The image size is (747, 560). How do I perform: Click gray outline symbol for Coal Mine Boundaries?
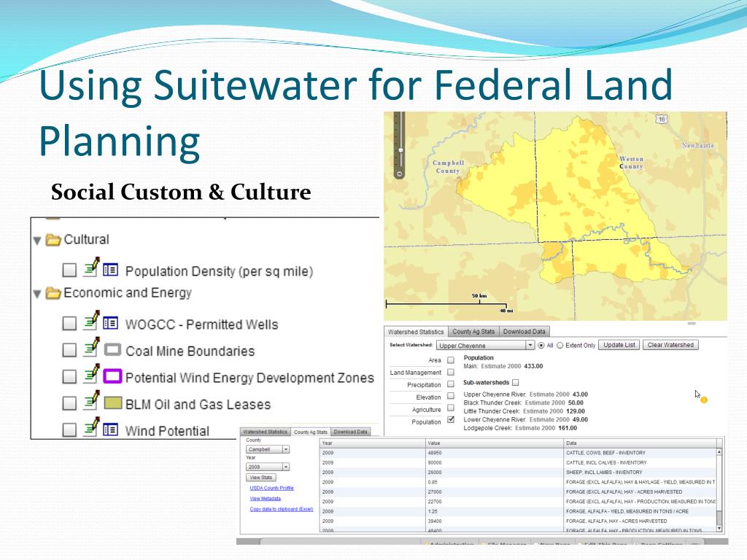(x=112, y=350)
